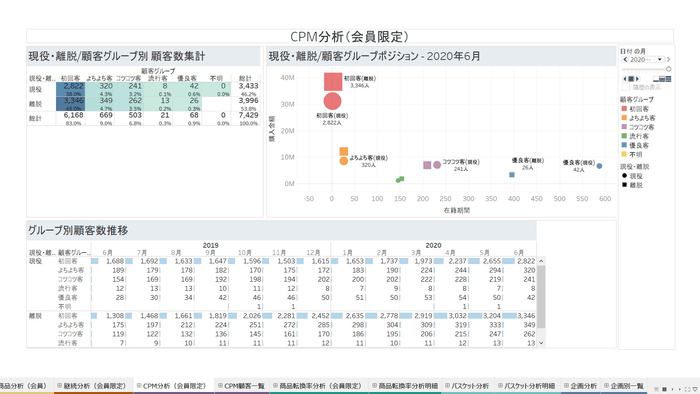Click the CPM分析(会員限定) dashboard title
Viewport: 700px width, 394px height.
350,36
